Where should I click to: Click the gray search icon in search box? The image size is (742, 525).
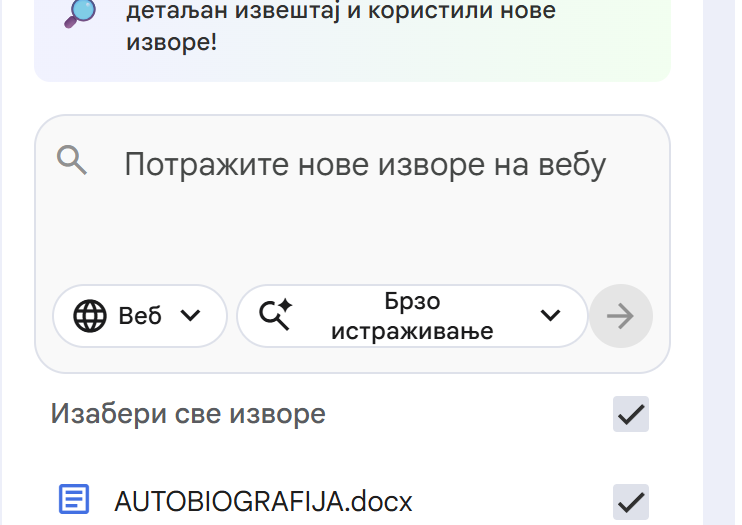pyautogui.click(x=72, y=160)
